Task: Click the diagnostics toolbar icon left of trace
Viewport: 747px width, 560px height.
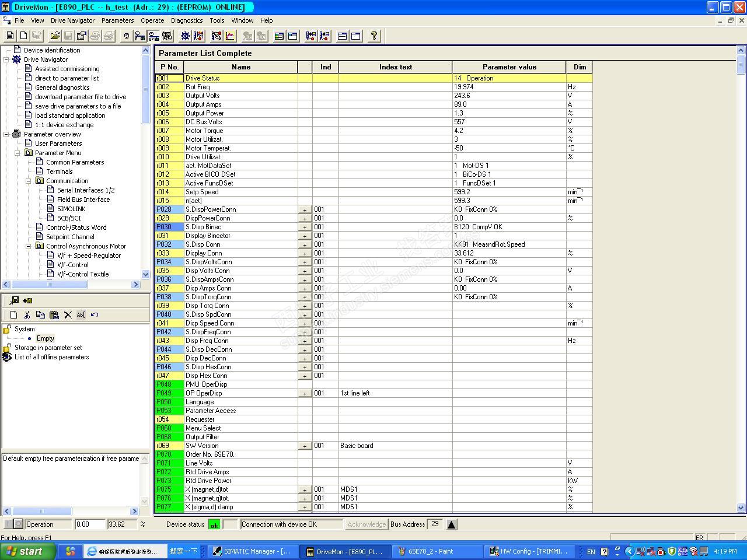Action: (217, 36)
